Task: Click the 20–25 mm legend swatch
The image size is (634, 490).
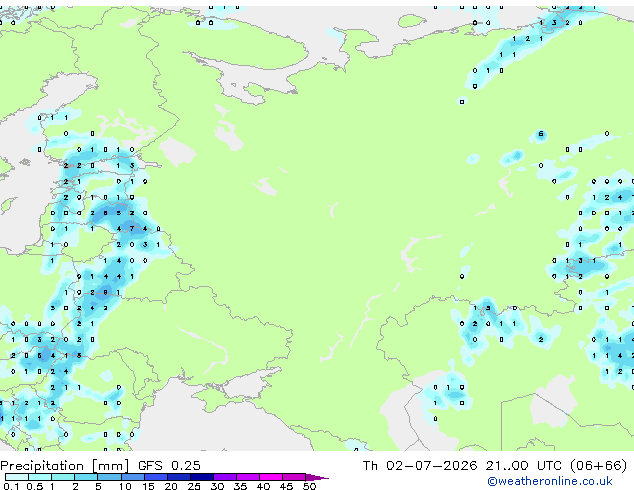Action: (179, 477)
